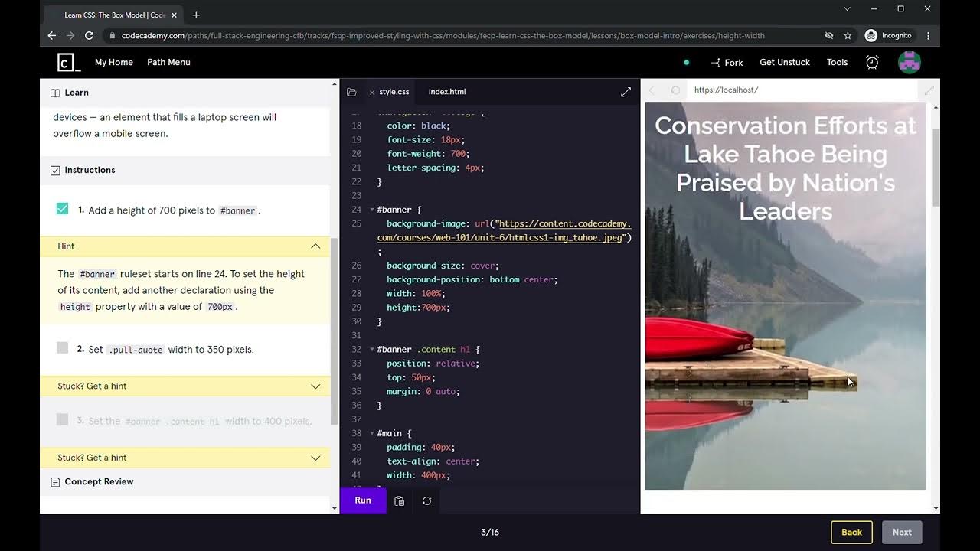
Task: Click the Fork icon button
Action: [x=727, y=63]
